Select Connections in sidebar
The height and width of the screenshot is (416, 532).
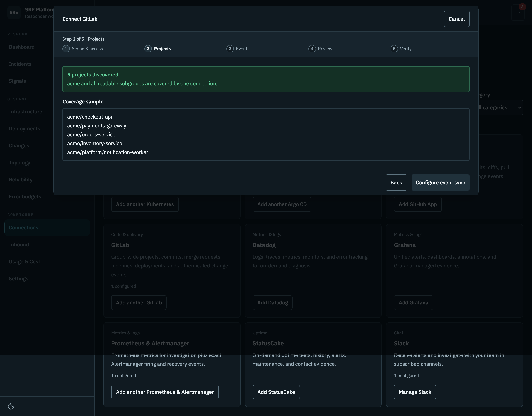pos(47,227)
